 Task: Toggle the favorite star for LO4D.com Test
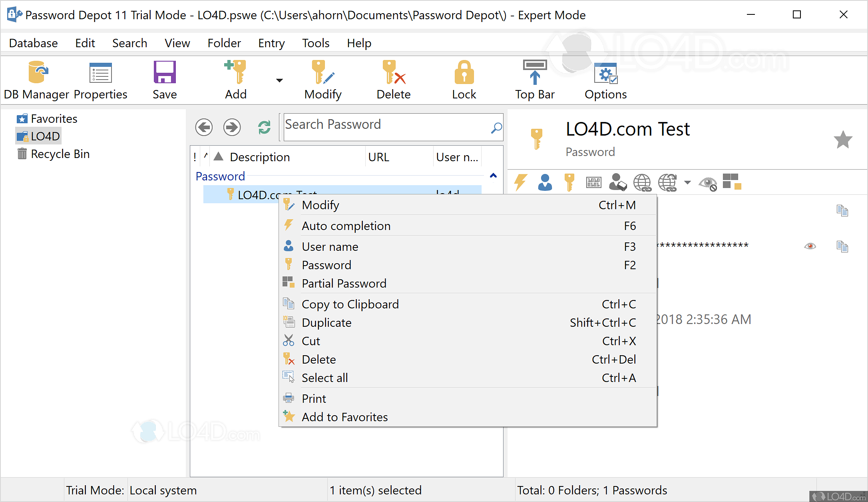(843, 140)
